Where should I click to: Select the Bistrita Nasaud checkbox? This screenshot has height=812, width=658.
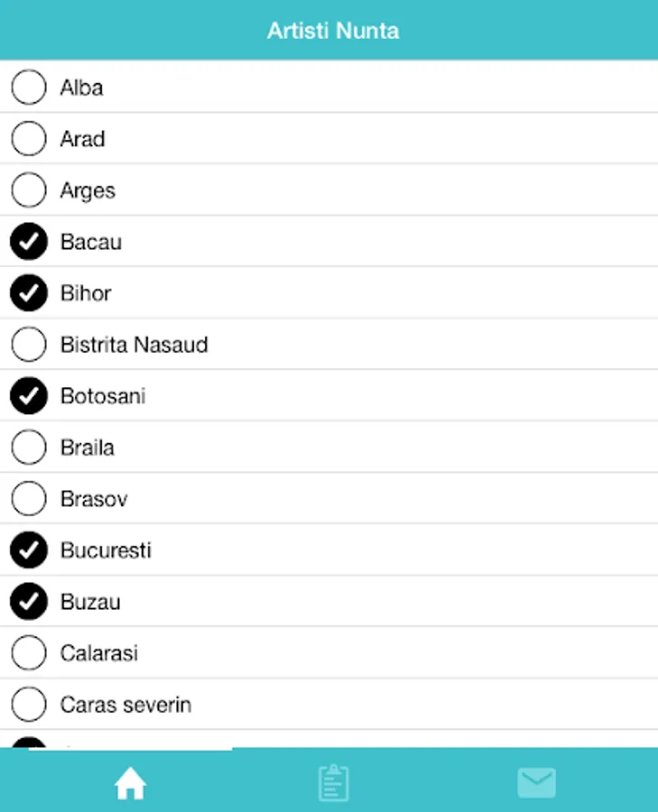click(29, 345)
